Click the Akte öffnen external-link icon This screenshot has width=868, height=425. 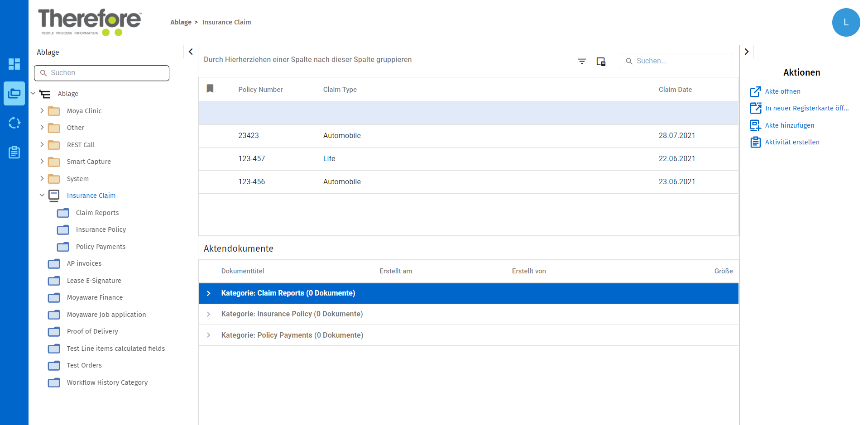coord(755,91)
